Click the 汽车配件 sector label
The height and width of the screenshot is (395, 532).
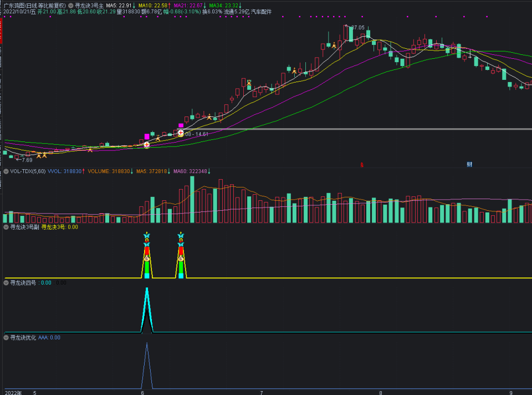coord(261,12)
